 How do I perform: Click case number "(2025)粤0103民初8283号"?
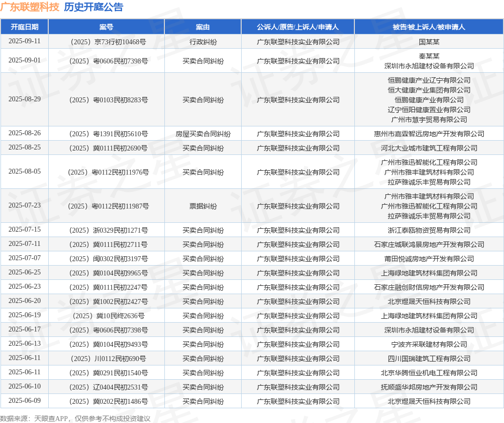(108, 100)
